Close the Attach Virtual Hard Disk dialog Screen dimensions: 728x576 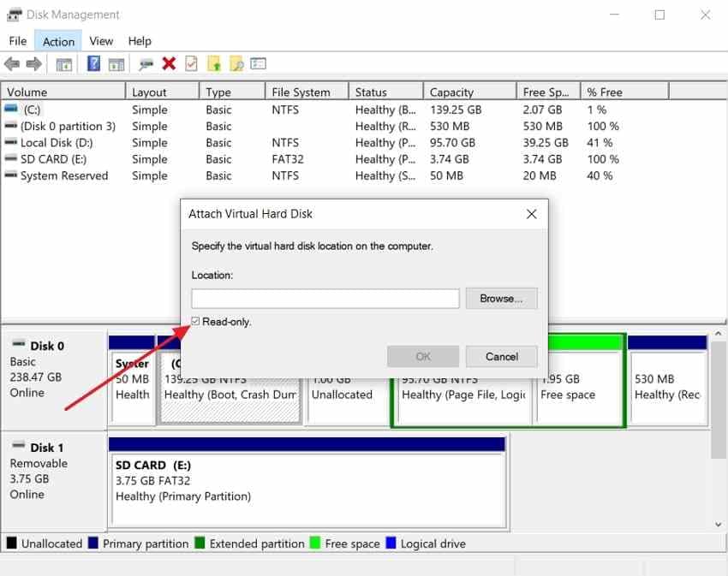[x=532, y=214]
